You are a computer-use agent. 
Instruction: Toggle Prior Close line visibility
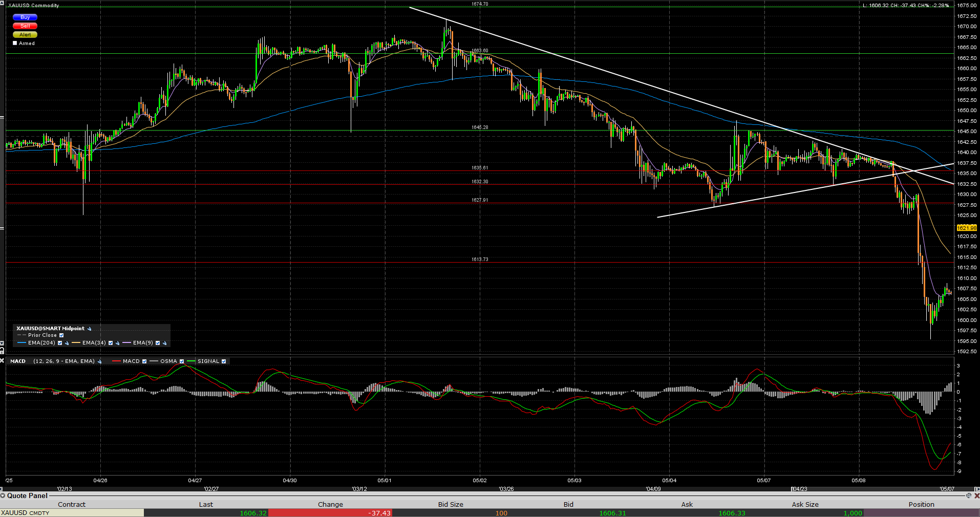pyautogui.click(x=61, y=335)
